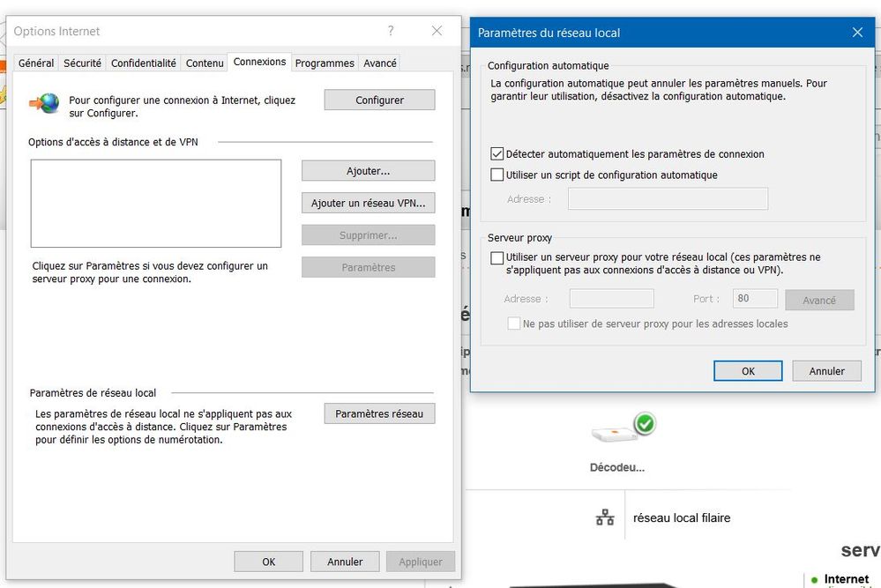
Task: Click Annuler in Options Internet
Action: [345, 562]
